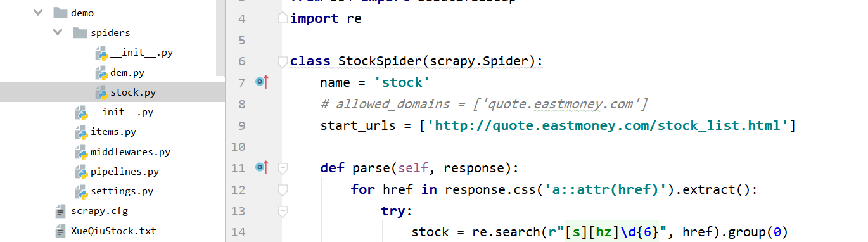
Task: Click the Python icon beside stock.py
Action: click(101, 93)
